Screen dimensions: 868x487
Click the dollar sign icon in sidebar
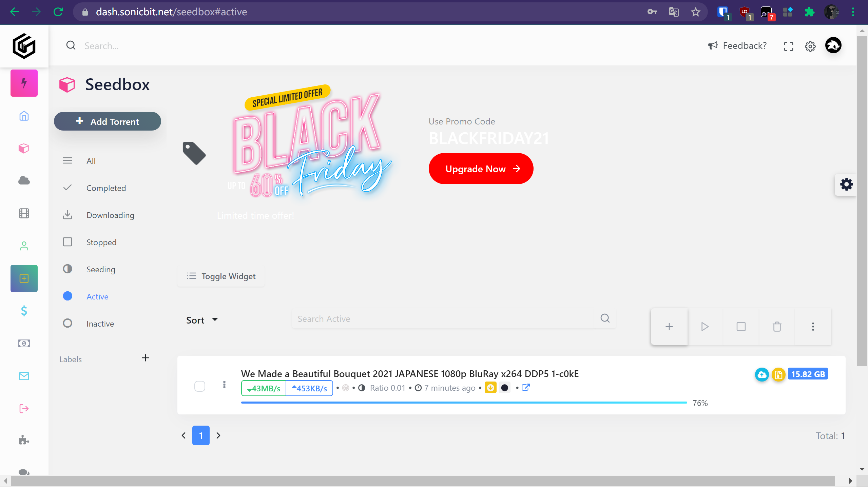[24, 311]
